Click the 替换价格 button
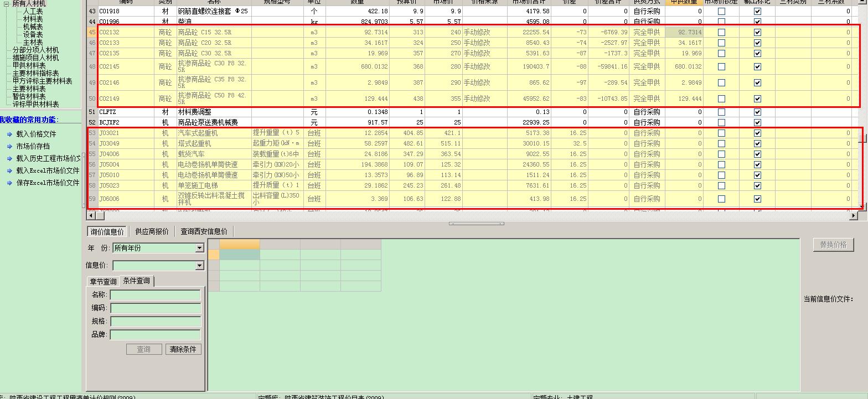Screen dimensions: 868x399 tap(834, 245)
